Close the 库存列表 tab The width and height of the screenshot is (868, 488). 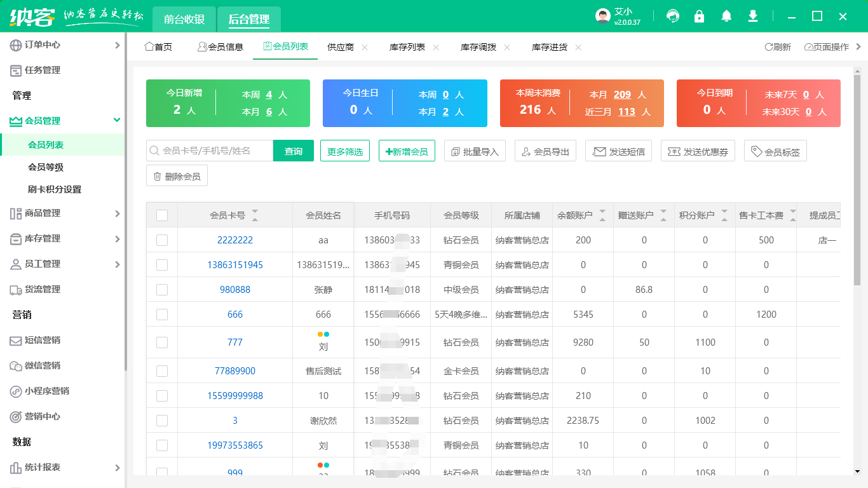pyautogui.click(x=436, y=47)
